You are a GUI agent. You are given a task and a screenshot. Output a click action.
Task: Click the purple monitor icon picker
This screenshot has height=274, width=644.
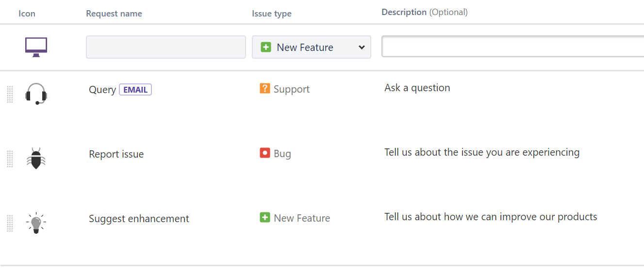pyautogui.click(x=36, y=47)
